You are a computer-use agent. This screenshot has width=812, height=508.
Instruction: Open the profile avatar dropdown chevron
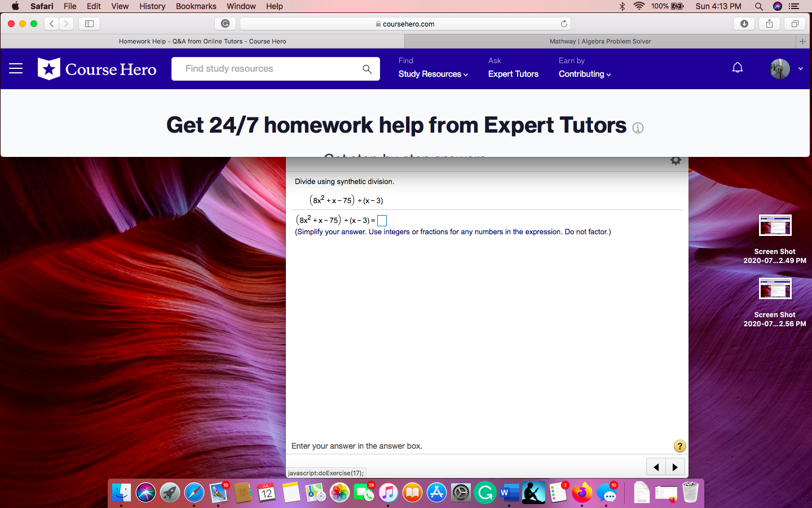click(800, 68)
